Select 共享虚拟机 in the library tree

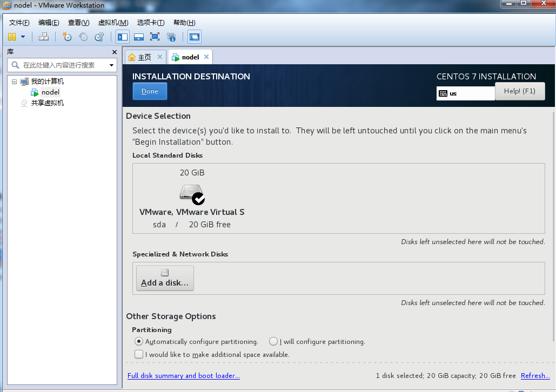[47, 103]
